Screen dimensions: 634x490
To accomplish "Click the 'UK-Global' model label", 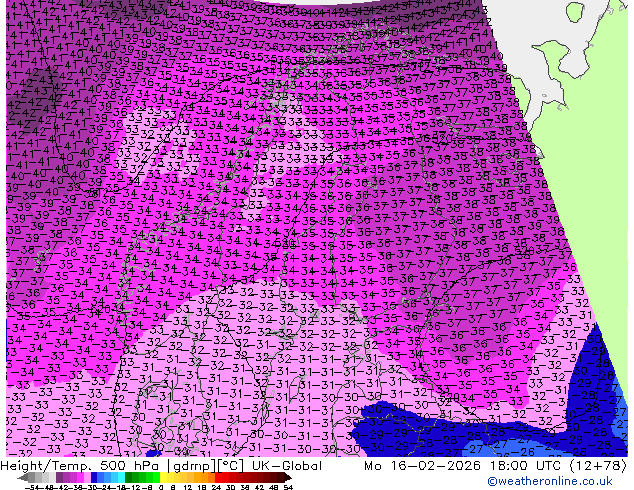I will tap(287, 466).
